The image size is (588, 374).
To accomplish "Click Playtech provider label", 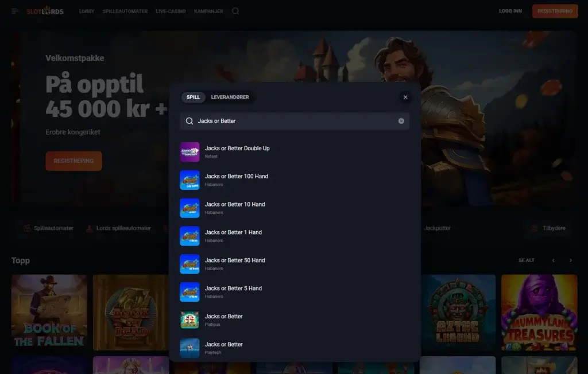I will pyautogui.click(x=212, y=353).
